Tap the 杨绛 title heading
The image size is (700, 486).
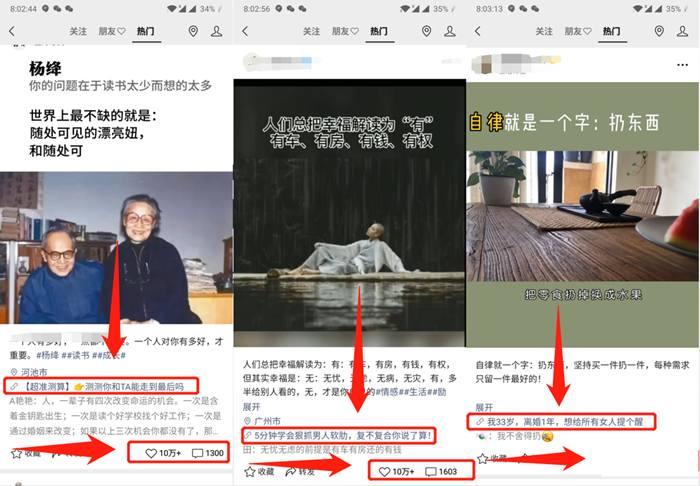point(45,69)
